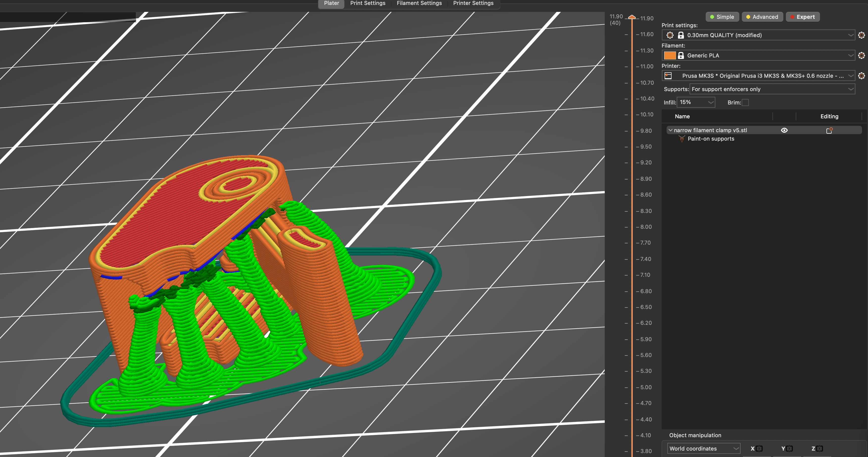
Task: Click the edit icon for the clamp object
Action: 829,130
